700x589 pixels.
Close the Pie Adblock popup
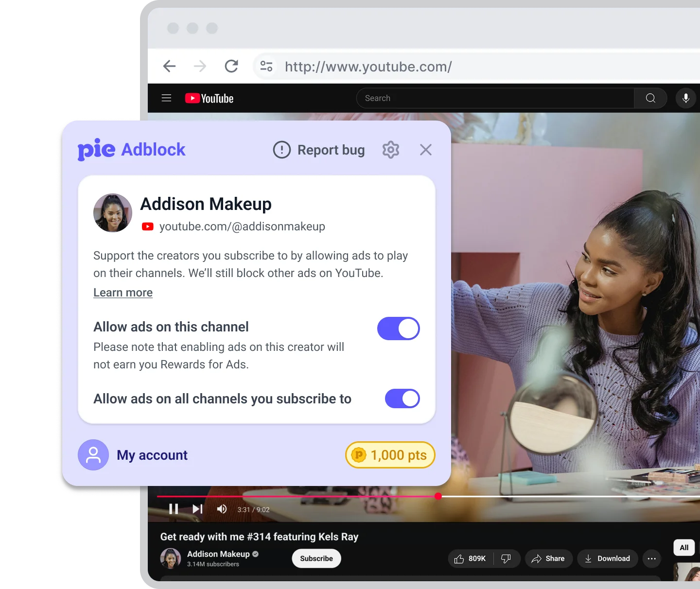pyautogui.click(x=426, y=150)
